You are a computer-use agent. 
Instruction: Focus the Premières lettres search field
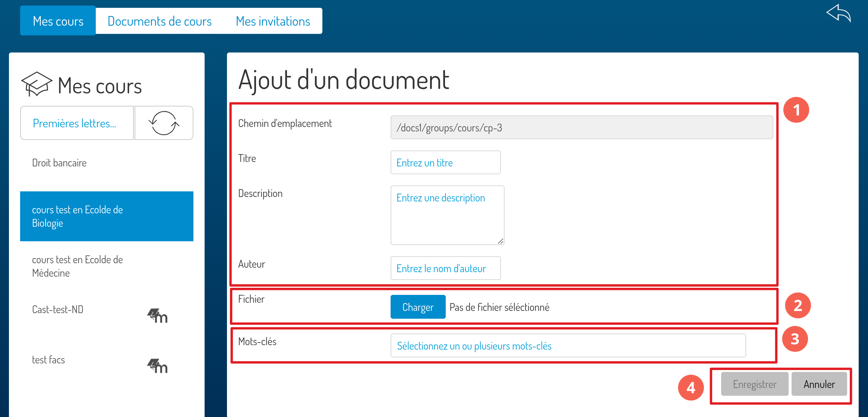(x=77, y=123)
